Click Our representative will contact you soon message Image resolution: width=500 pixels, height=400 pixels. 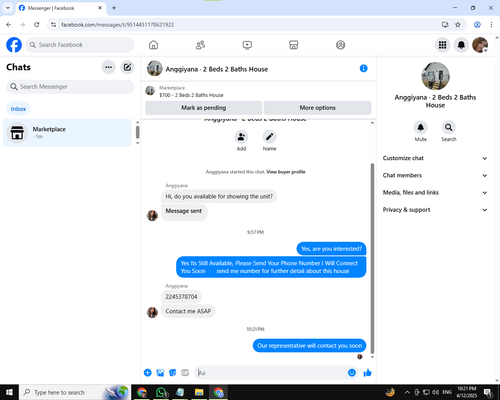click(x=309, y=346)
